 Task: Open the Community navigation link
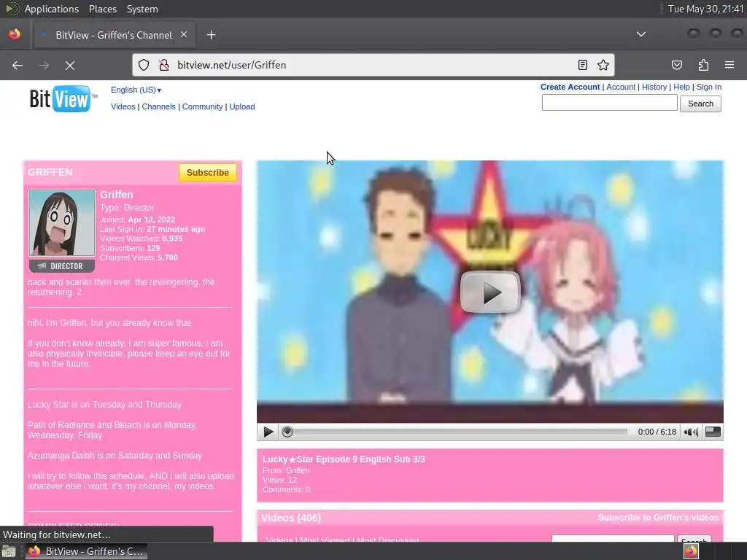tap(203, 106)
